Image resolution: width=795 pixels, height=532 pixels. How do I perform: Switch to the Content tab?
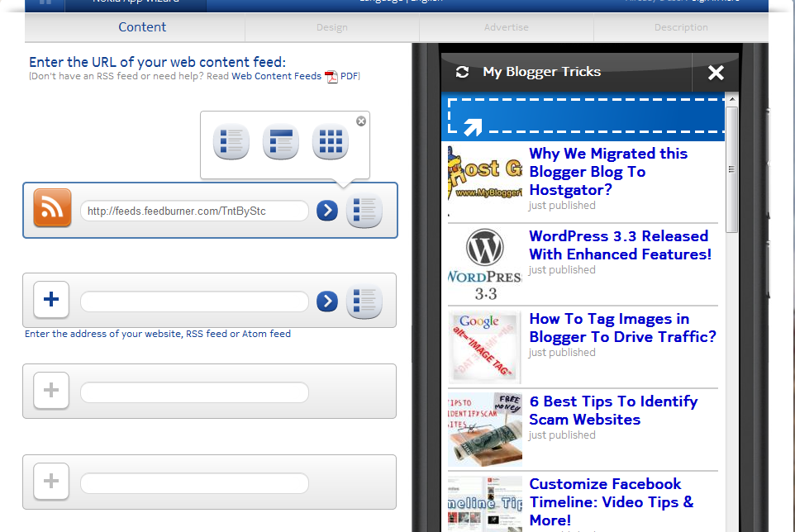[142, 27]
